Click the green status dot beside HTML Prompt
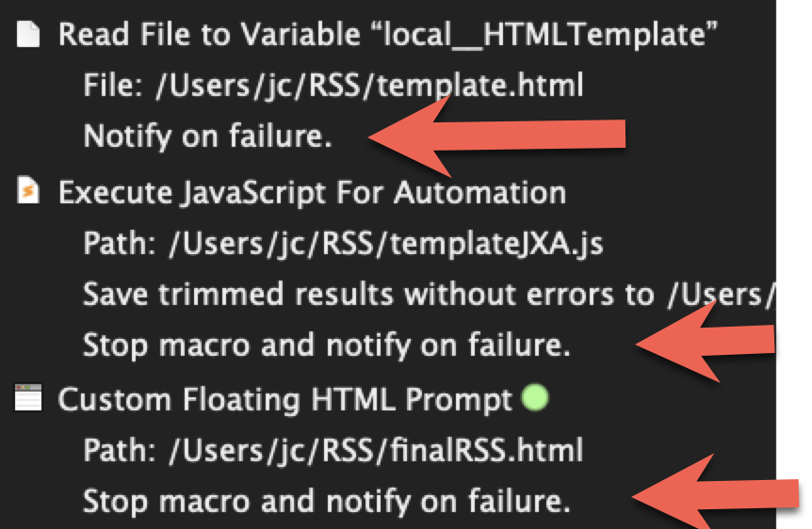Screen dimensions: 812x529 [534, 398]
